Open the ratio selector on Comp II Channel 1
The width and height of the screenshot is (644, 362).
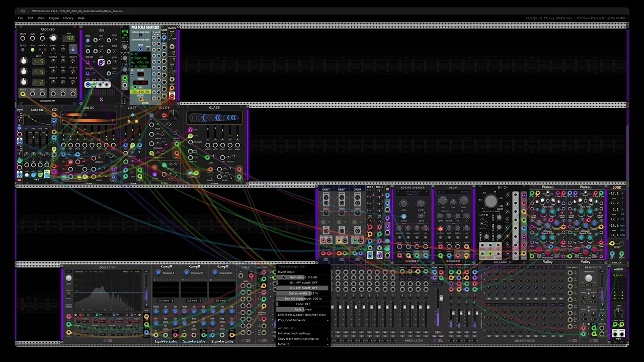tap(166, 301)
